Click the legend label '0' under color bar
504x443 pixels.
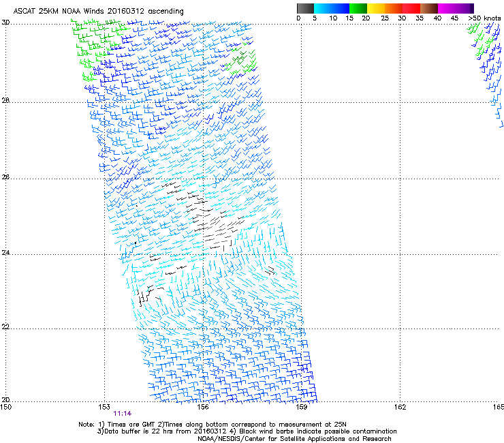tap(298, 18)
